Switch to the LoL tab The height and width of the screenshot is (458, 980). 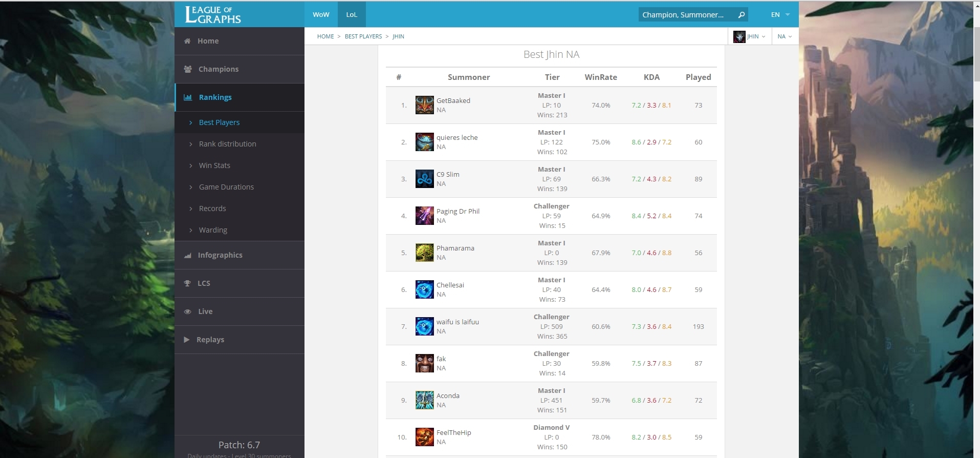(x=352, y=14)
